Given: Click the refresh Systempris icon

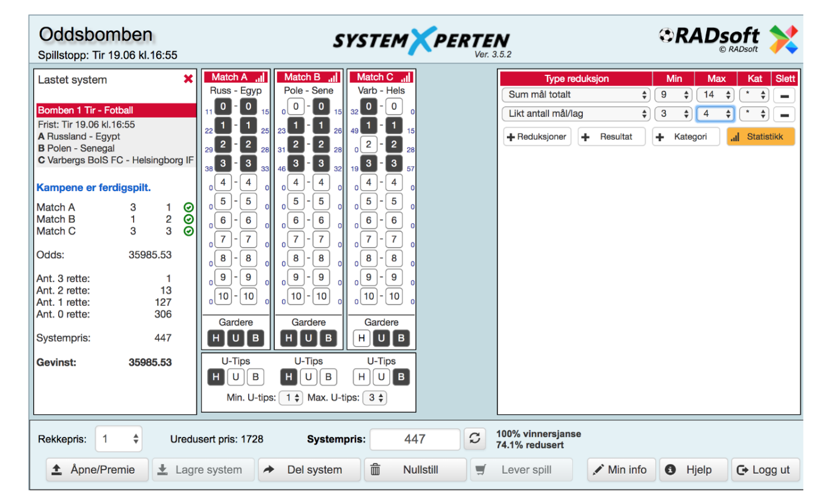Looking at the screenshot, I should [x=474, y=439].
